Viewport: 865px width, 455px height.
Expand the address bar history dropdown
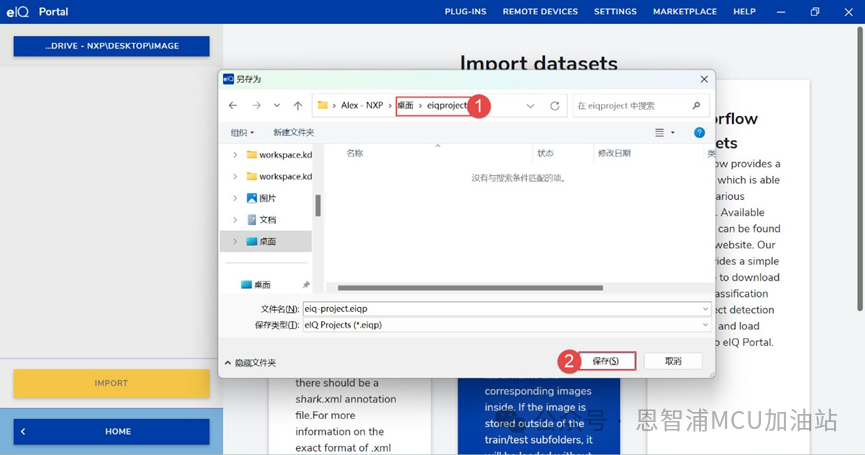point(530,106)
